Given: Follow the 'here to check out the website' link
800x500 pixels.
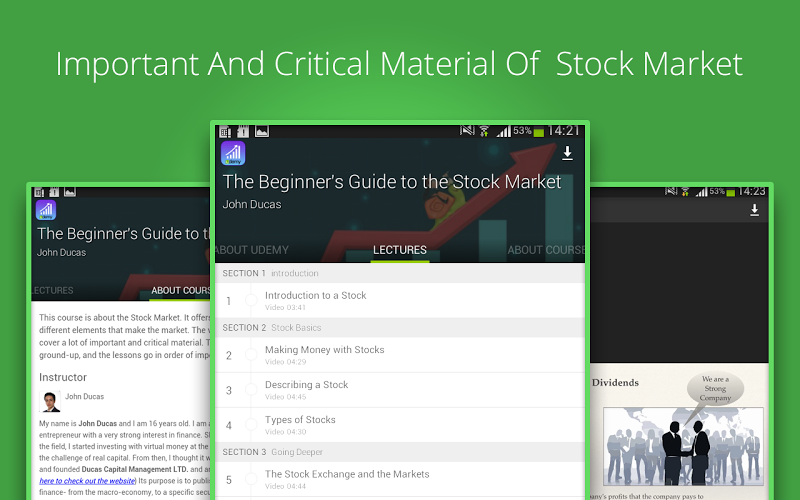Looking at the screenshot, I should click(x=87, y=481).
